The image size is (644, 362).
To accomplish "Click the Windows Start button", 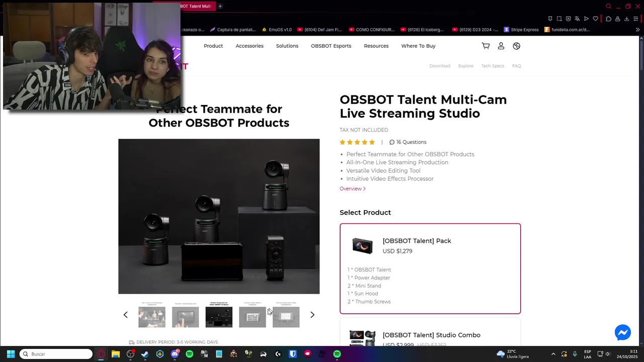I will pos(11,354).
